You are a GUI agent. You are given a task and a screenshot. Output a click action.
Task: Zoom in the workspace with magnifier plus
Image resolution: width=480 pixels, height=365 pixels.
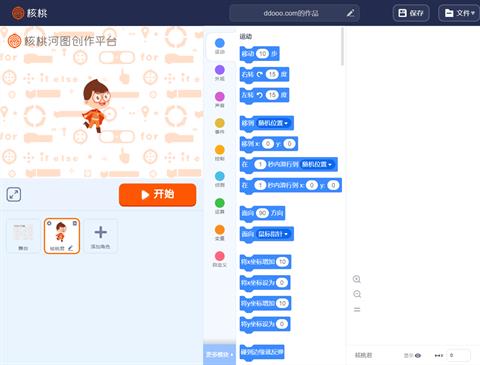coord(357,279)
